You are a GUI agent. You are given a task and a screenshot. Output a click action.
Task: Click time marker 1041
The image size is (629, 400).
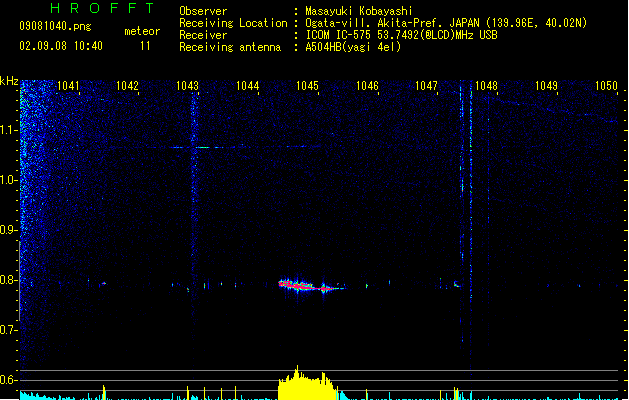pos(68,86)
